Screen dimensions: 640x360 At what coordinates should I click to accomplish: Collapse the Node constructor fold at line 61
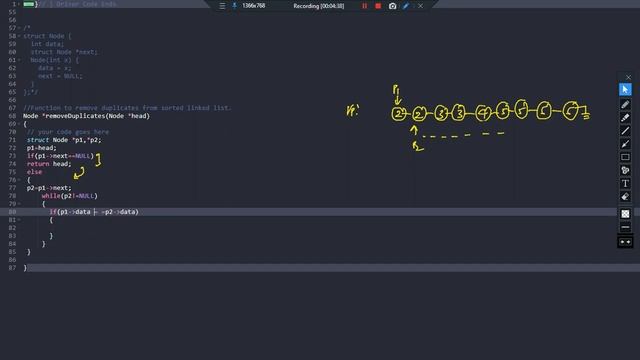(19, 60)
